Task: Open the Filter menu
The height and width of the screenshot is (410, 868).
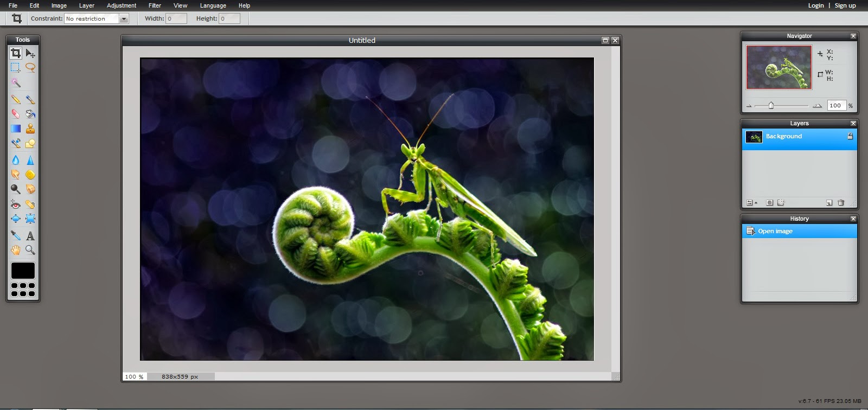Action: [155, 5]
